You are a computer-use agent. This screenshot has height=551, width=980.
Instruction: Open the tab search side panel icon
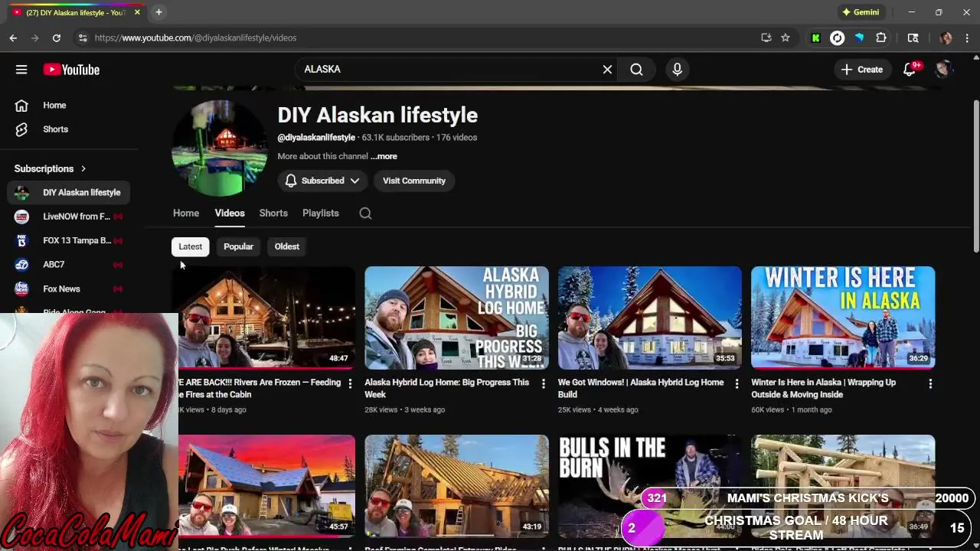tap(913, 37)
